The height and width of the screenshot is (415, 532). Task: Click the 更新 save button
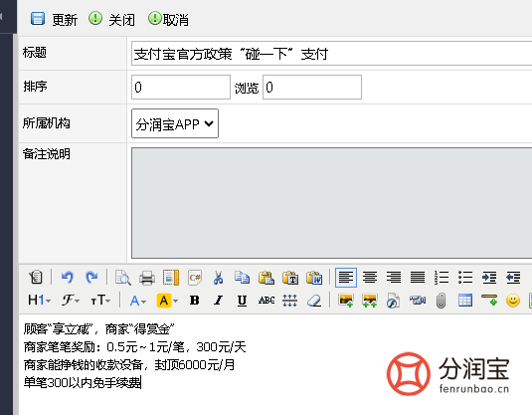[54, 19]
